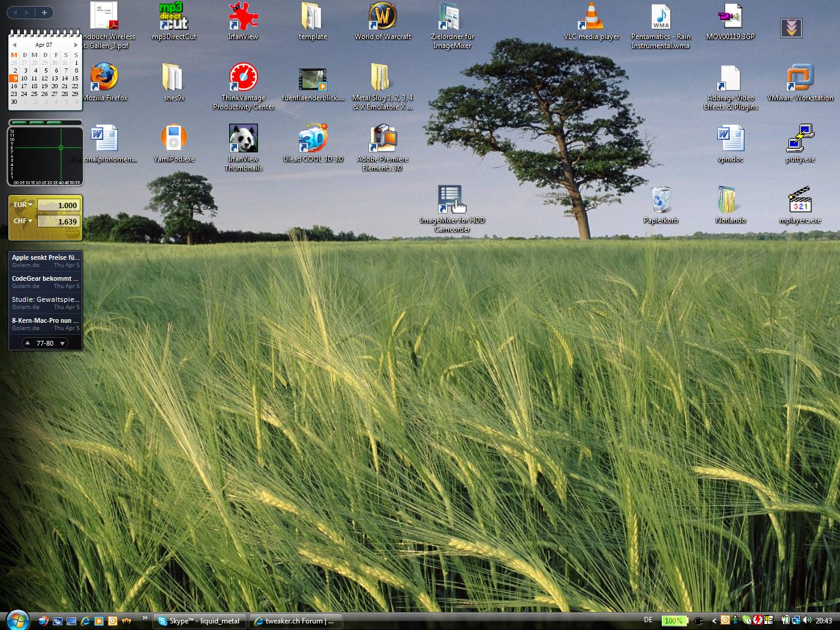This screenshot has width=840, height=630.
Task: Open the CHF currency dropdown
Action: [x=23, y=221]
